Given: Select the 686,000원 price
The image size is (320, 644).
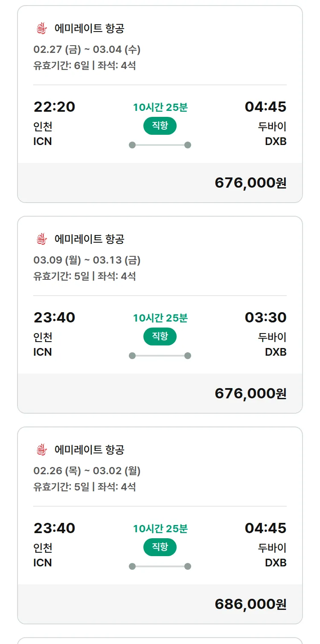Looking at the screenshot, I should 250,604.
